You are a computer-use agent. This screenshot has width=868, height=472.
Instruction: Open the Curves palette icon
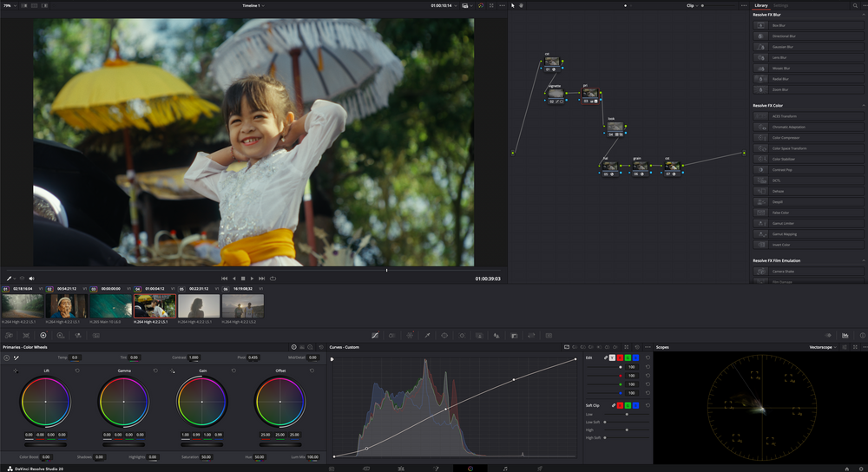pos(375,335)
